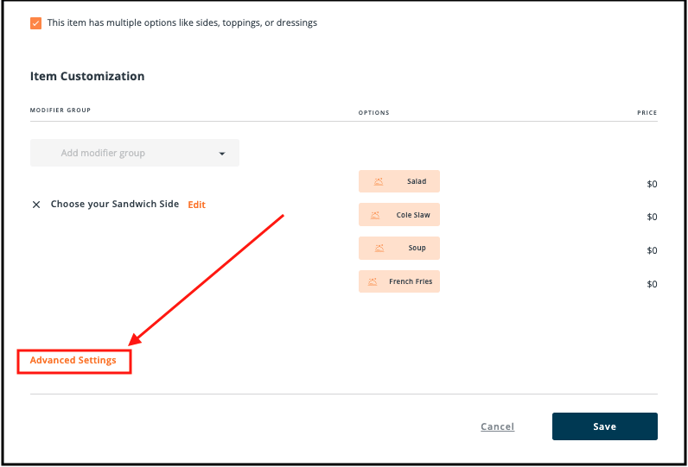Select the Cole Slaw option chip
This screenshot has width=688, height=467.
coord(399,215)
